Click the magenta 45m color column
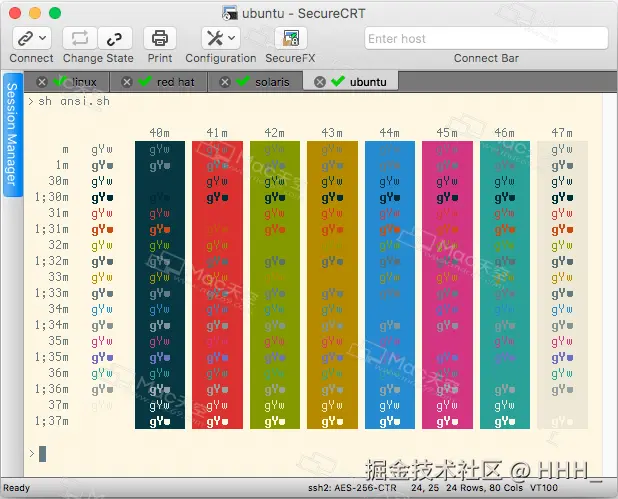This screenshot has height=499, width=618. (x=447, y=285)
